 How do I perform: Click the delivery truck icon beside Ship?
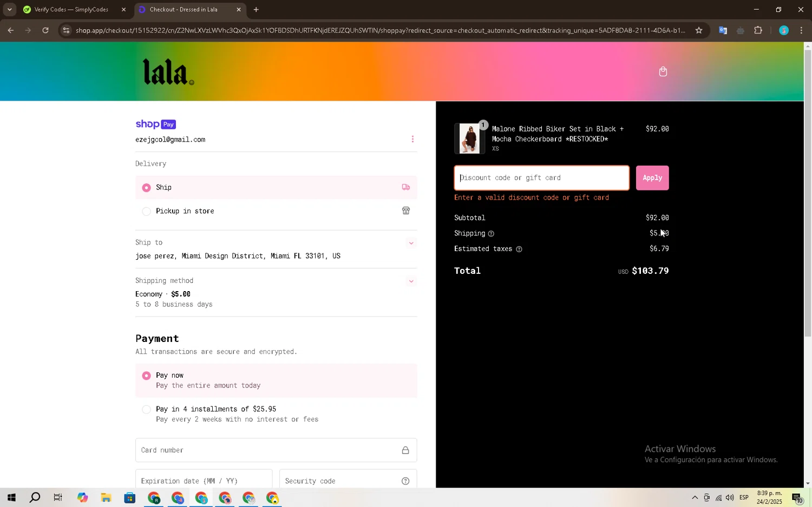pos(405,187)
